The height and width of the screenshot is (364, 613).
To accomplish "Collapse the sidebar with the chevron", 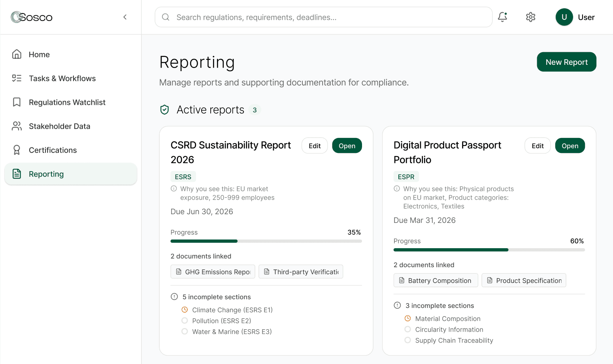I will click(x=125, y=17).
